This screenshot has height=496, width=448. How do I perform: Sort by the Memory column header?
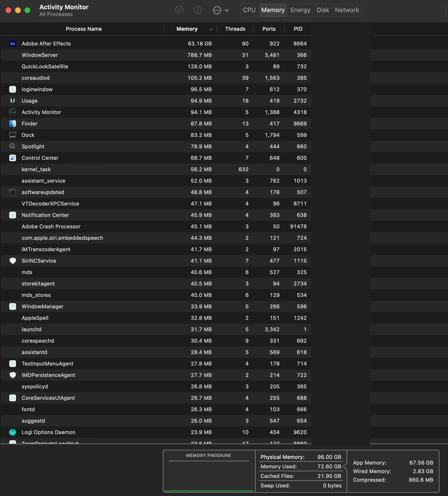187,29
